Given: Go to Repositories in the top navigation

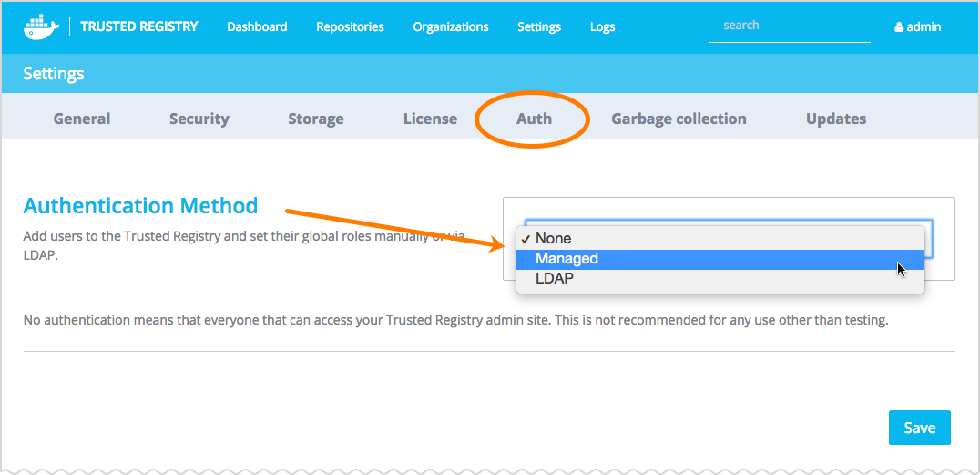Looking at the screenshot, I should pos(350,26).
